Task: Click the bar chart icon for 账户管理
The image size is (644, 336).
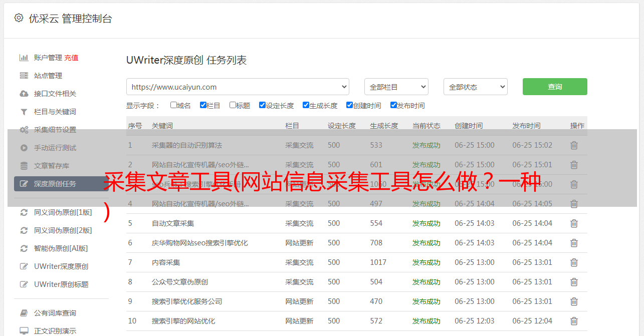Action: [x=24, y=58]
